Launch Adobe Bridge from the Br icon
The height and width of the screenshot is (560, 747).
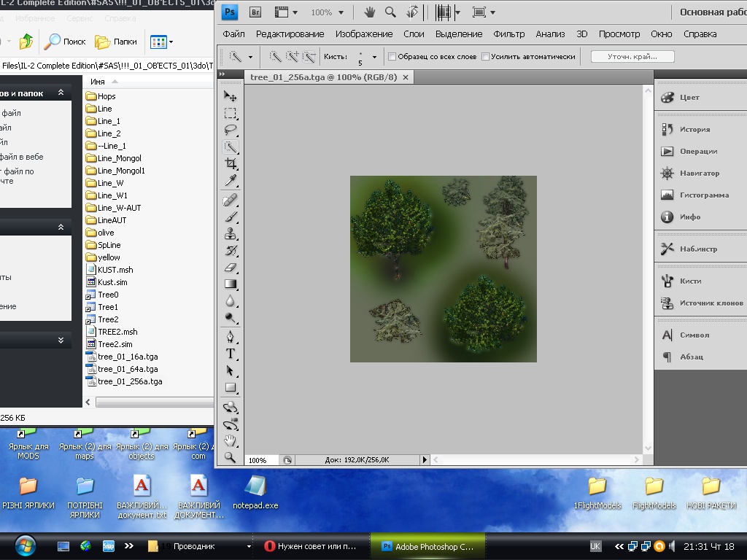(255, 12)
